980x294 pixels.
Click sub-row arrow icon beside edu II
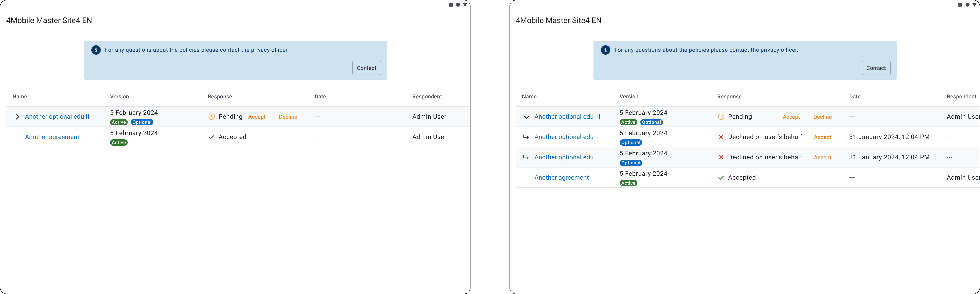(526, 137)
